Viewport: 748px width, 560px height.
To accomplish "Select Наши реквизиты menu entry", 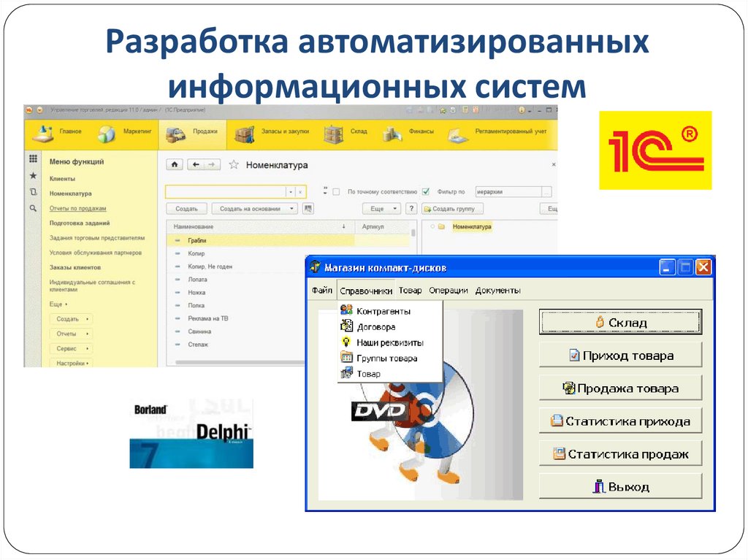I will (x=390, y=342).
